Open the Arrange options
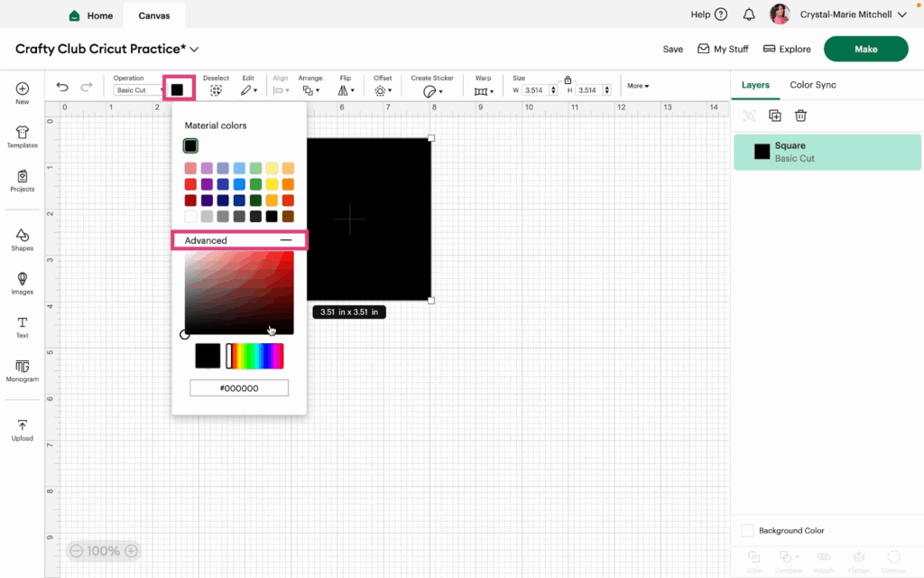The image size is (924, 578). [x=310, y=90]
